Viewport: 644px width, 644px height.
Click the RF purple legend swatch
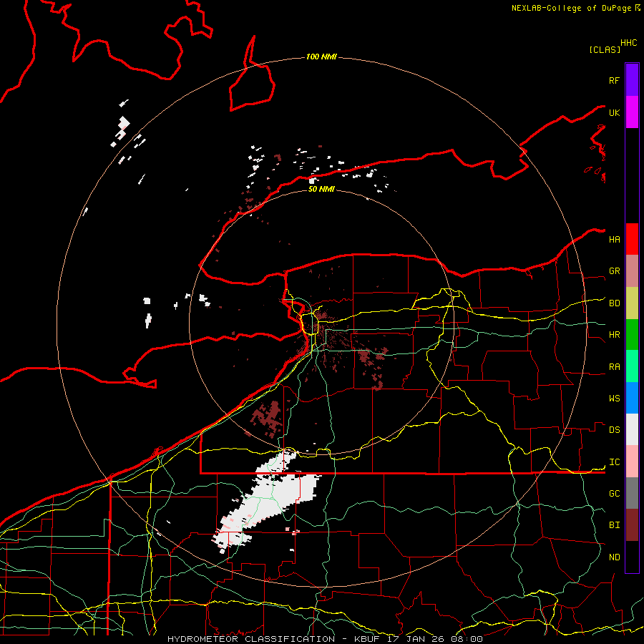[x=632, y=80]
